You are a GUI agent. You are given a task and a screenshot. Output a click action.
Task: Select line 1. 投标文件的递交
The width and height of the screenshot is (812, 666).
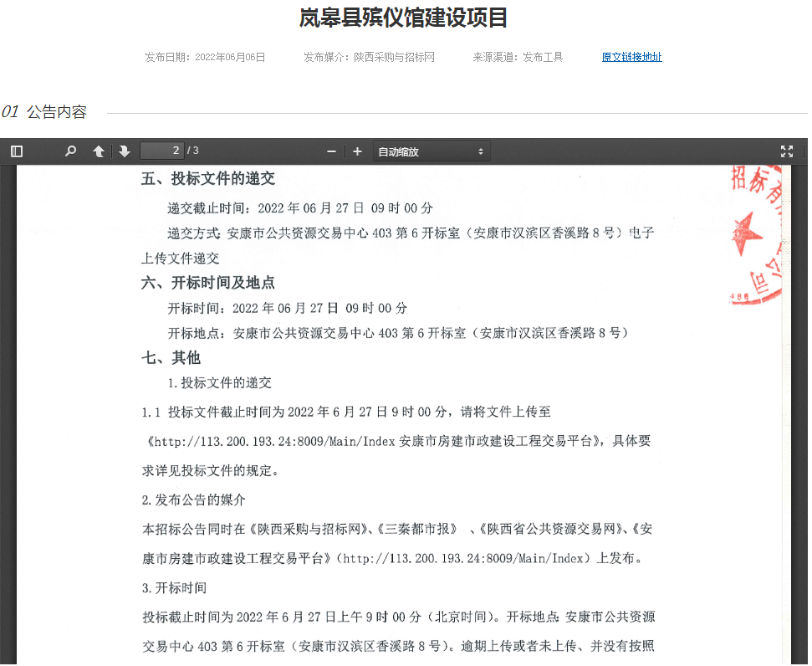(220, 383)
